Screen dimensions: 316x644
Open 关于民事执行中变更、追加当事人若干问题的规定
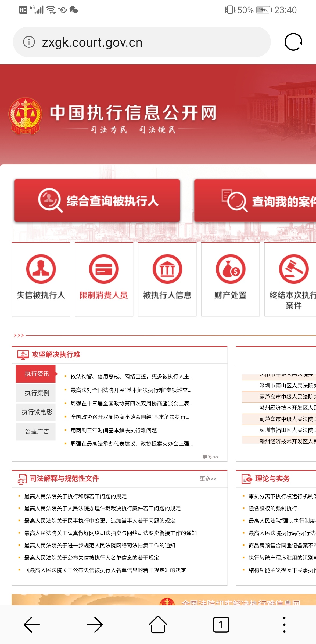[x=100, y=521]
